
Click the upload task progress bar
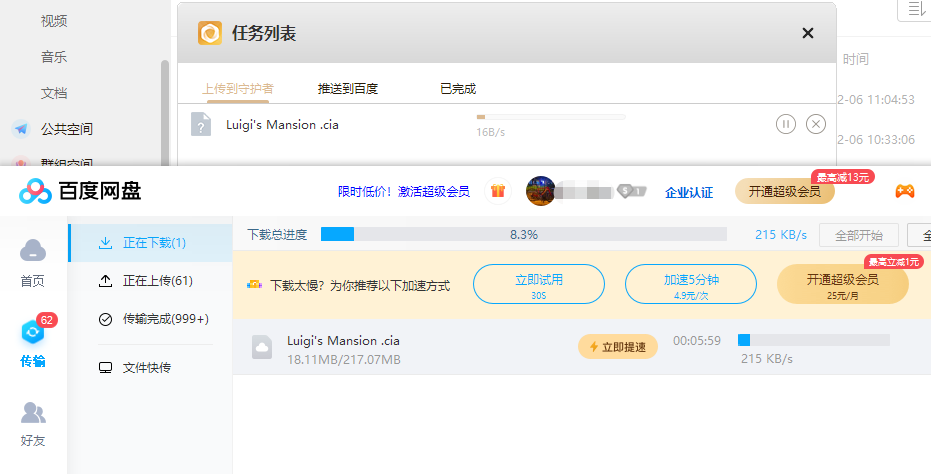pos(551,117)
